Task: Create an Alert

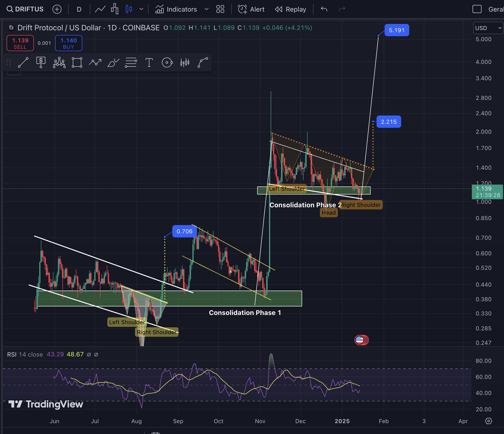Action: pos(251,9)
